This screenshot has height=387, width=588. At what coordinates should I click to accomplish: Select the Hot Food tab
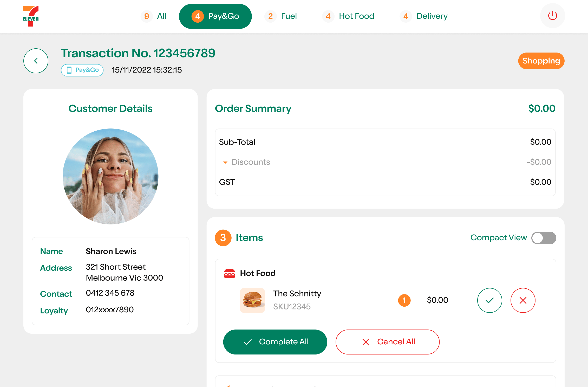[349, 16]
